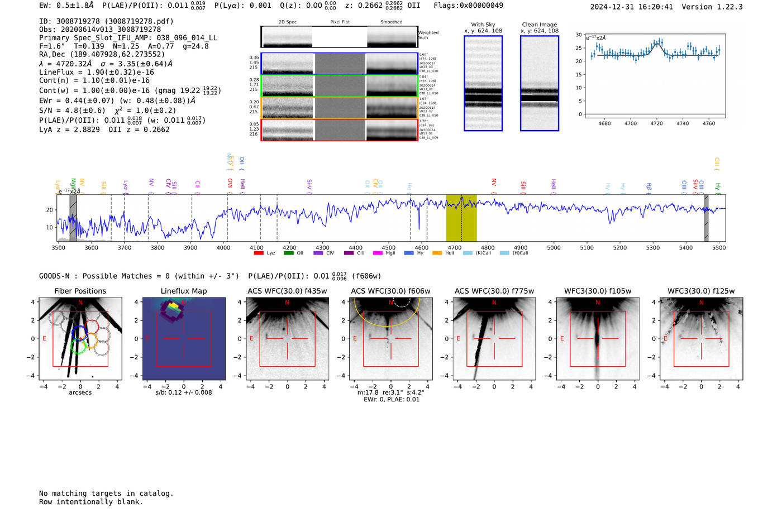Click the orange HeII legend swatch
The height and width of the screenshot is (532, 782).
tap(437, 253)
